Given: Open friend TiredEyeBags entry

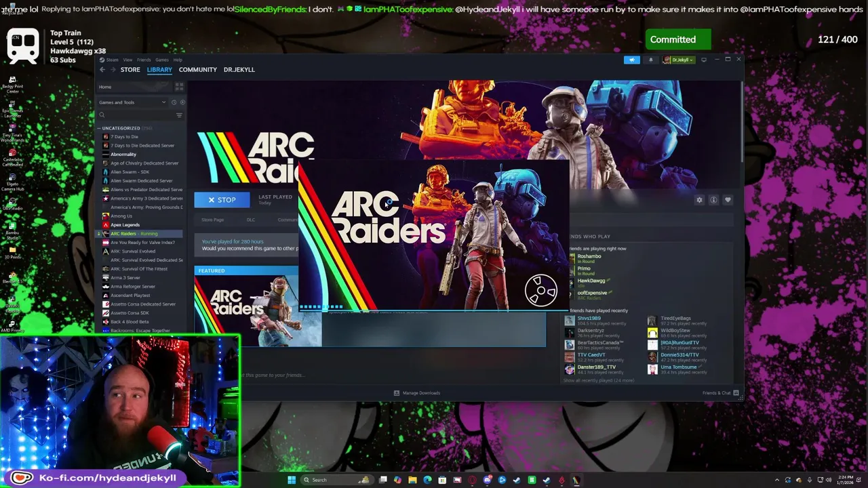Looking at the screenshot, I should [x=675, y=319].
